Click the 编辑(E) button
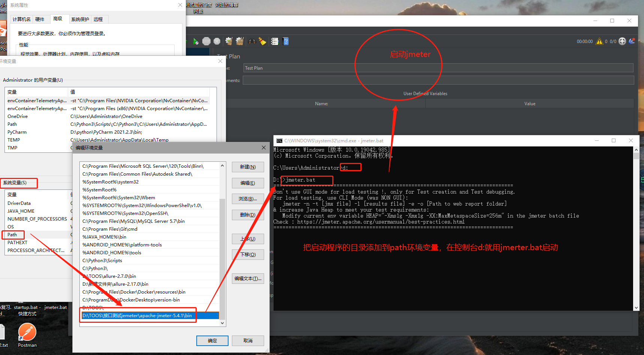 tap(248, 183)
